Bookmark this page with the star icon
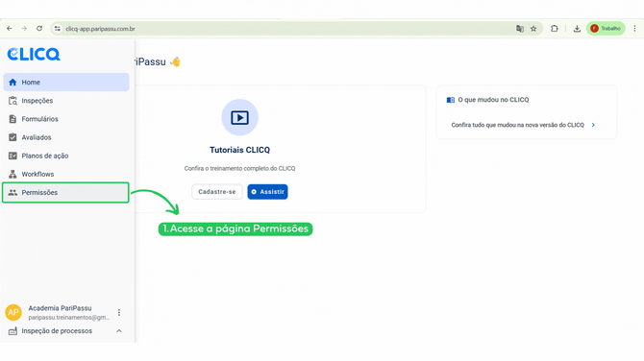 click(533, 28)
